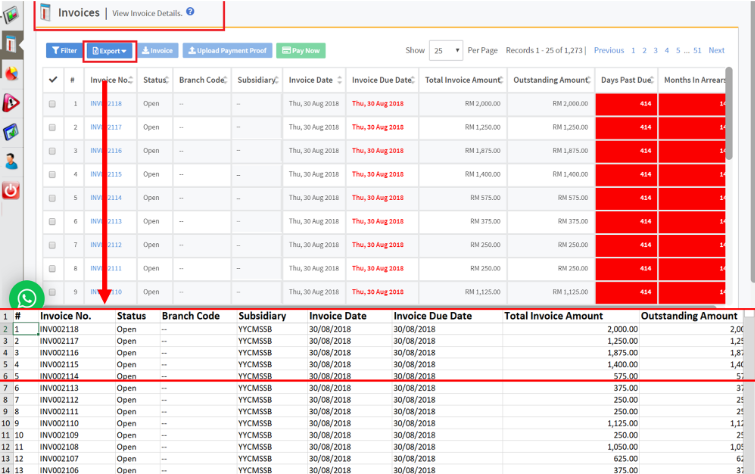The image size is (755, 474).
Task: Sort by Days Past Due column header
Action: [626, 80]
